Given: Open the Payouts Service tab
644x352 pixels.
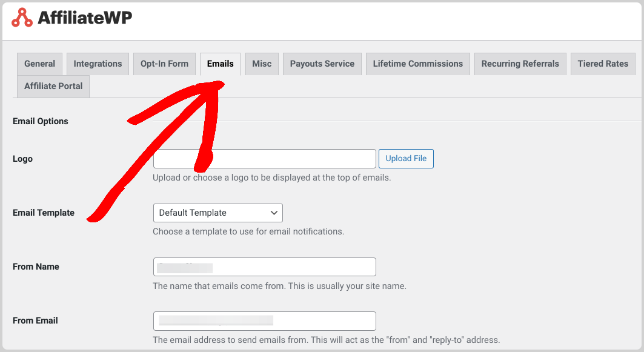Looking at the screenshot, I should tap(322, 64).
